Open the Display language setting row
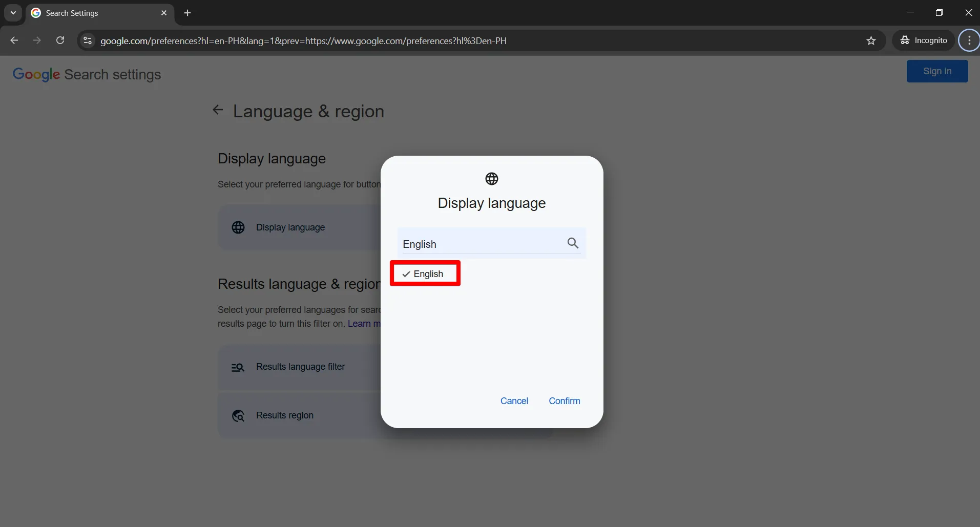The width and height of the screenshot is (980, 527). pos(300,227)
